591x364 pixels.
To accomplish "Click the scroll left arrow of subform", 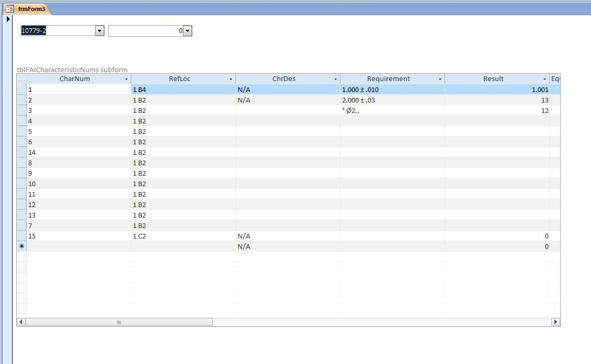I will pyautogui.click(x=21, y=322).
